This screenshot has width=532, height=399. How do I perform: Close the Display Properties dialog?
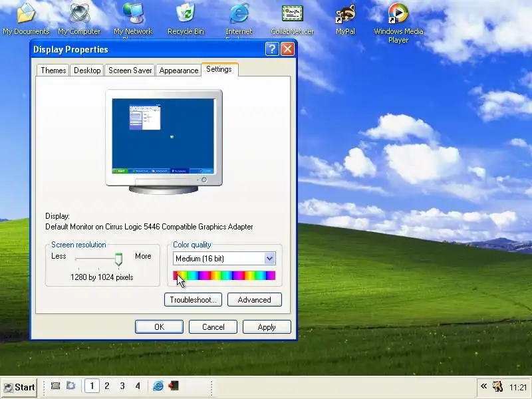(287, 49)
